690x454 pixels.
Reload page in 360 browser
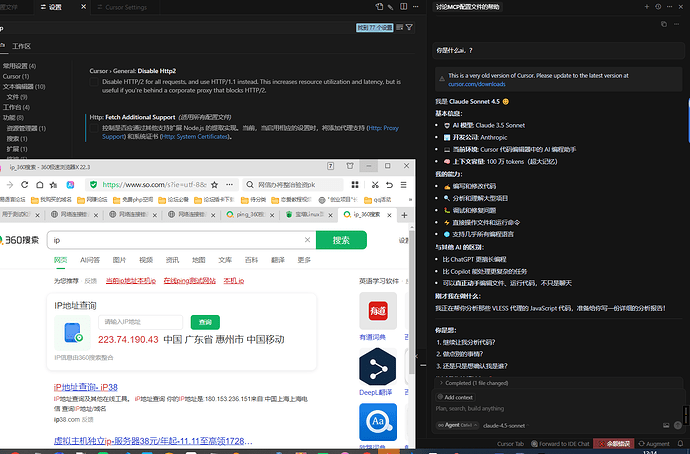click(x=25, y=185)
